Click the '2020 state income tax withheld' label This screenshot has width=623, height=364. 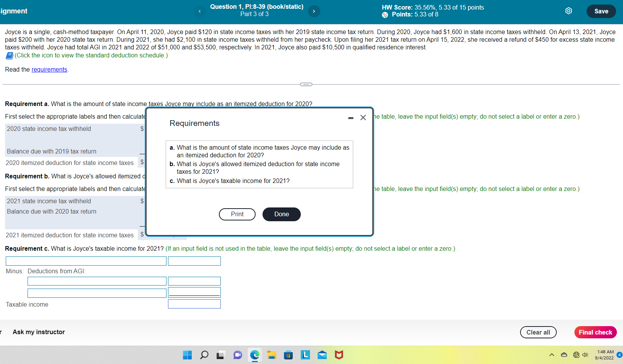click(49, 129)
